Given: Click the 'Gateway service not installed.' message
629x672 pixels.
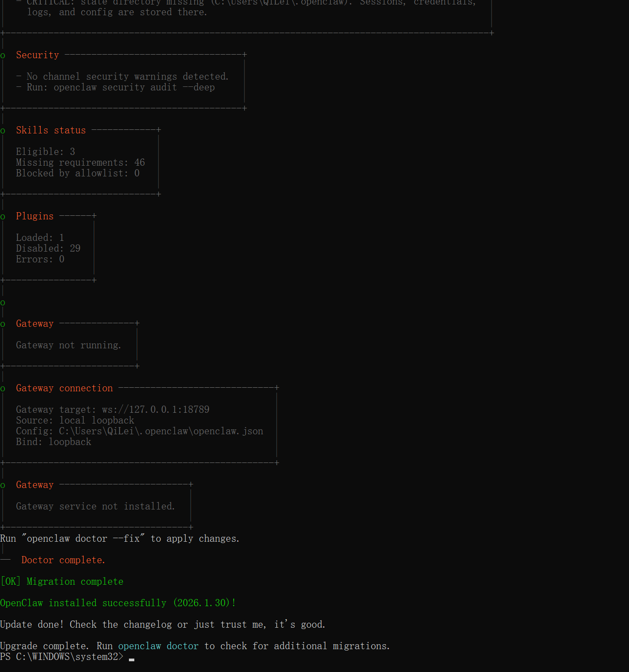Looking at the screenshot, I should click(x=95, y=506).
